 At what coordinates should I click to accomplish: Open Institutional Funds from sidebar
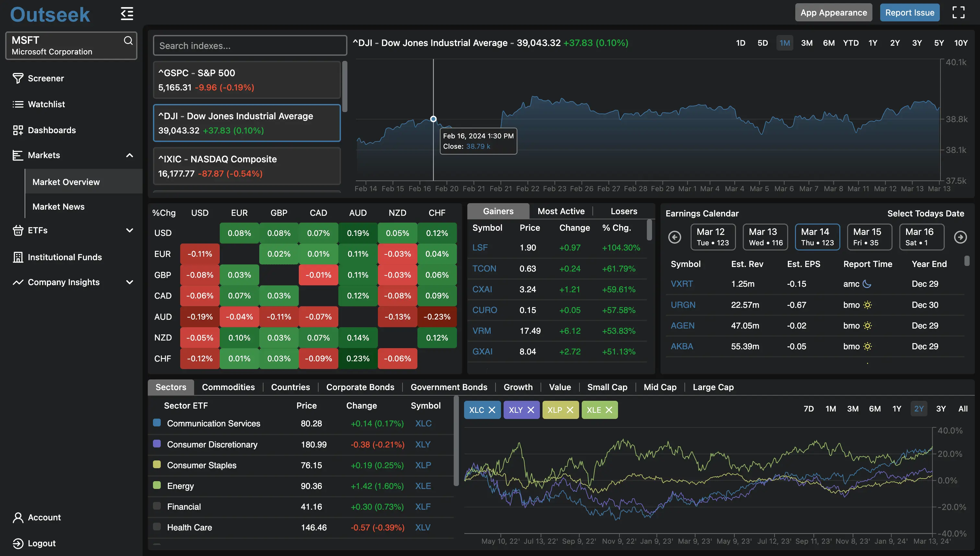[x=64, y=257]
